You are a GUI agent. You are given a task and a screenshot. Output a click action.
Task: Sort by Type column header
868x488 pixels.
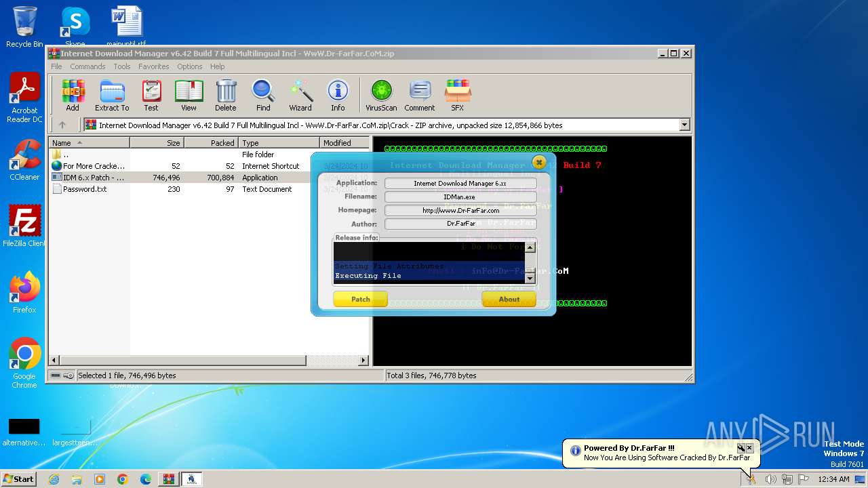[279, 143]
